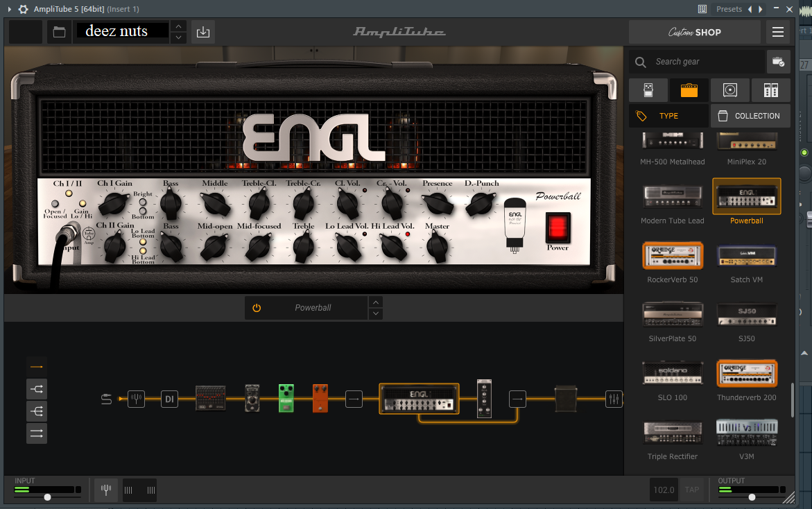Select the three-way split chain layout

(x=37, y=411)
